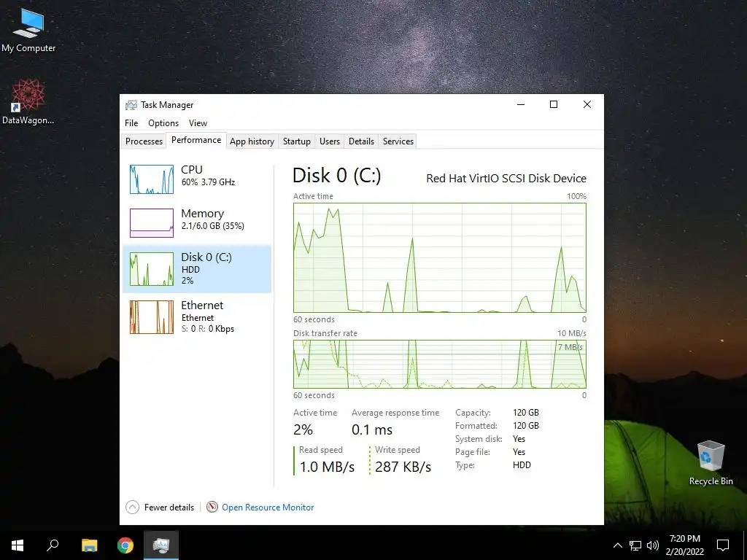This screenshot has height=560, width=747.
Task: Switch to the Processes tab
Action: (x=144, y=141)
